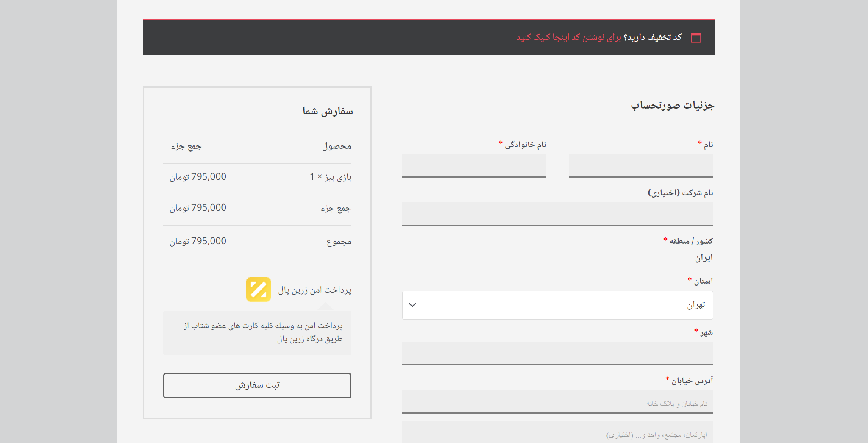
Task: Click the 'نام خانوادگی' field label
Action: tap(525, 145)
